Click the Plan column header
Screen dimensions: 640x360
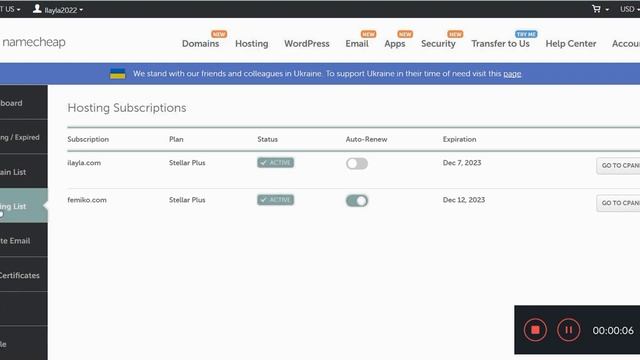(x=176, y=139)
